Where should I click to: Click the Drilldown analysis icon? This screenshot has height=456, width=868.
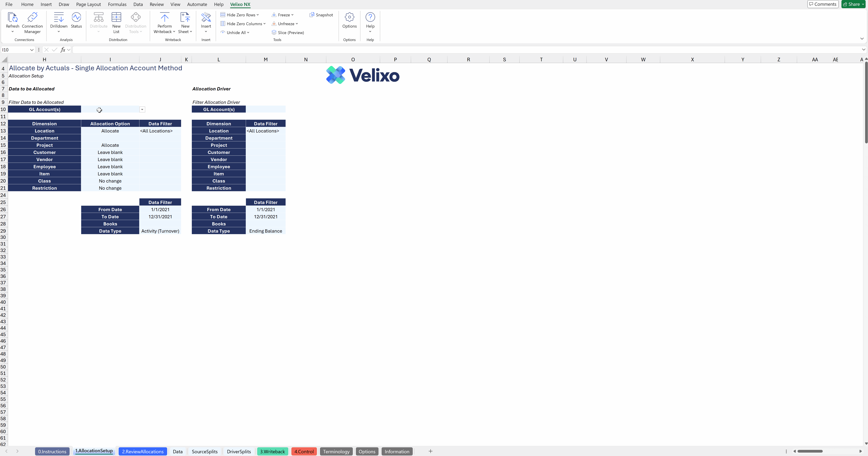pyautogui.click(x=59, y=18)
